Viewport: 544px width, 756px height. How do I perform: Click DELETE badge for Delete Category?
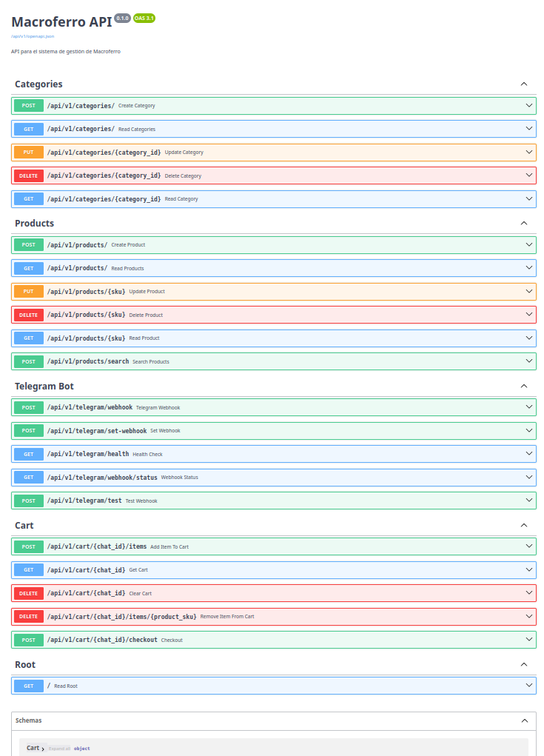(29, 176)
